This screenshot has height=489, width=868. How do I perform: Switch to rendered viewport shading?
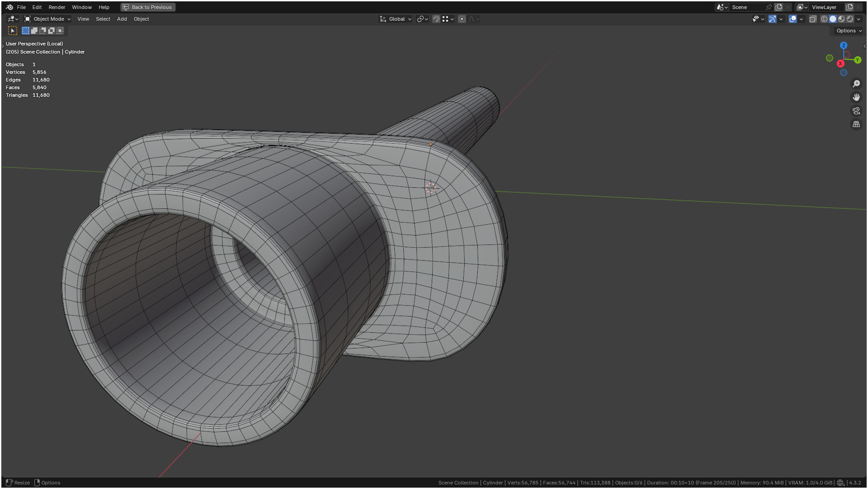pos(850,19)
